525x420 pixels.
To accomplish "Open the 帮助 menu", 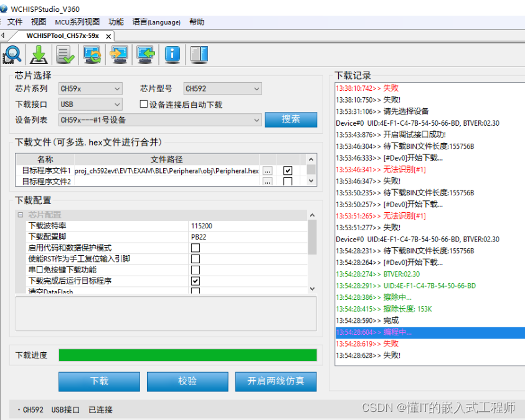I will click(197, 22).
